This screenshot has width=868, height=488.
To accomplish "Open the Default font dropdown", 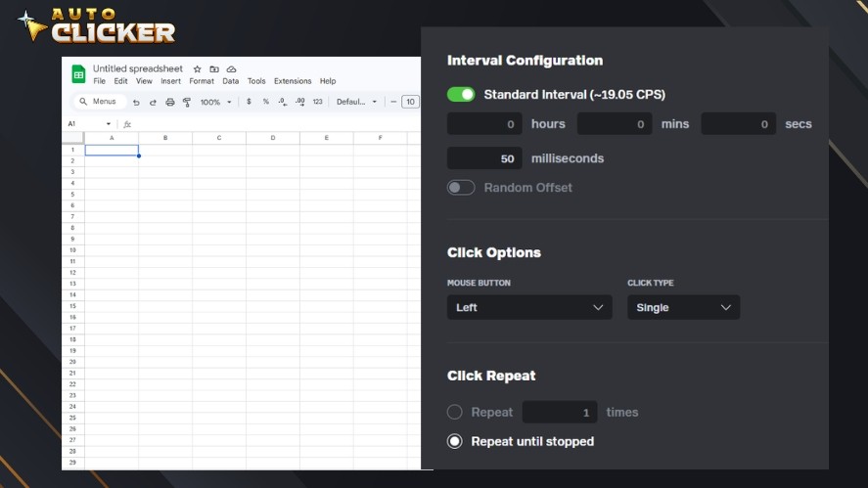I will (x=356, y=102).
